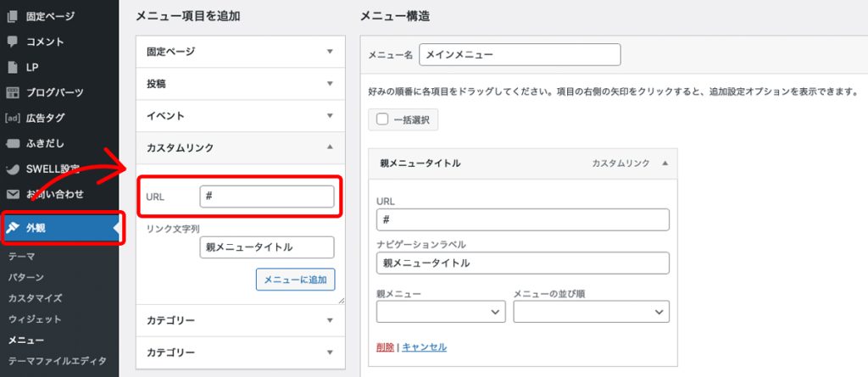The width and height of the screenshot is (868, 377).
Task: Expand the 投稿 accordion arrow
Action: point(330,84)
